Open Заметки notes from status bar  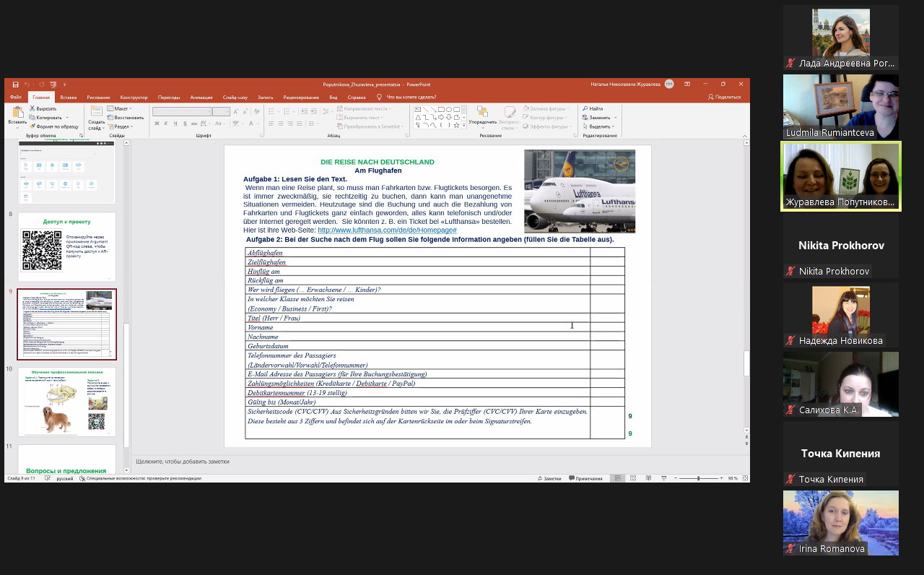click(x=549, y=478)
